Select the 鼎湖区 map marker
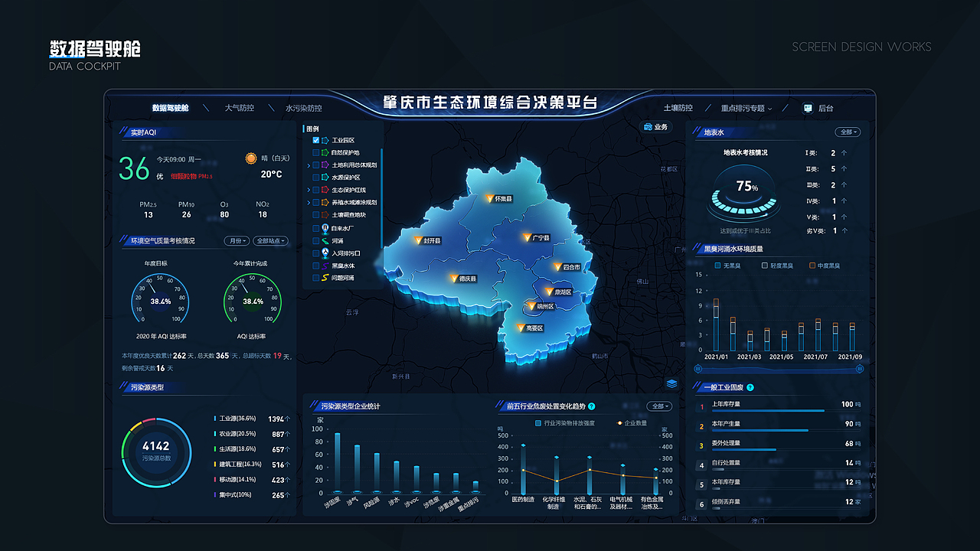The height and width of the screenshot is (551, 980). [x=549, y=292]
